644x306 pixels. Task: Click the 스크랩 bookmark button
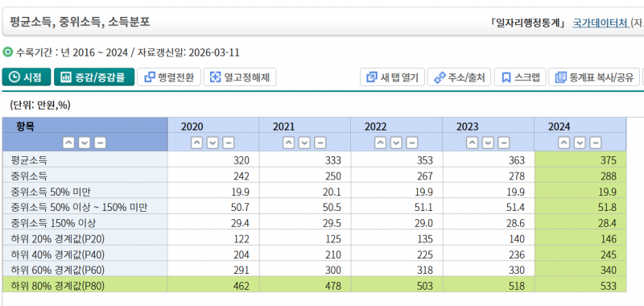tap(520, 77)
